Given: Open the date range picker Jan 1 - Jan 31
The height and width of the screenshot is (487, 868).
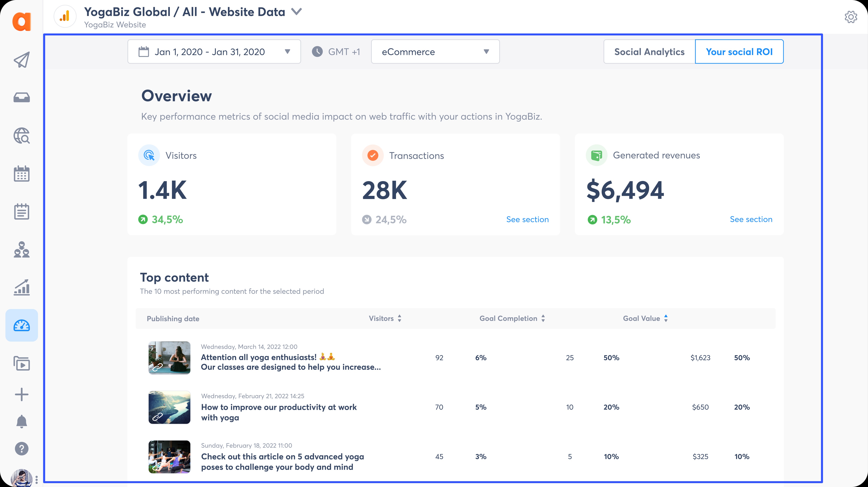Looking at the screenshot, I should click(x=214, y=52).
